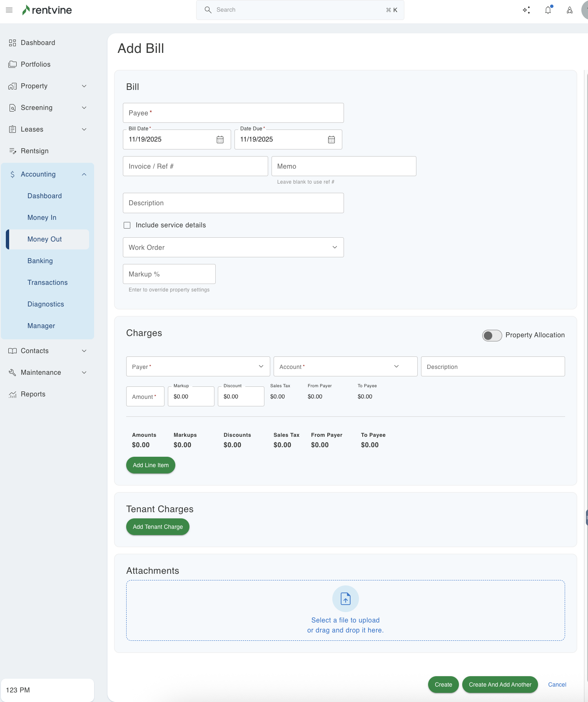Enable the Property Allocation toggle
Image resolution: width=588 pixels, height=702 pixels.
492,336
